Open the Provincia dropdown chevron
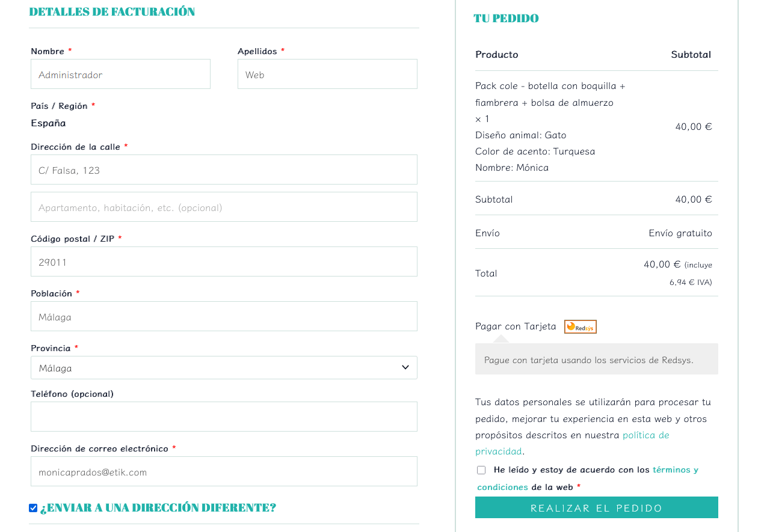This screenshot has width=770, height=532. click(x=405, y=367)
